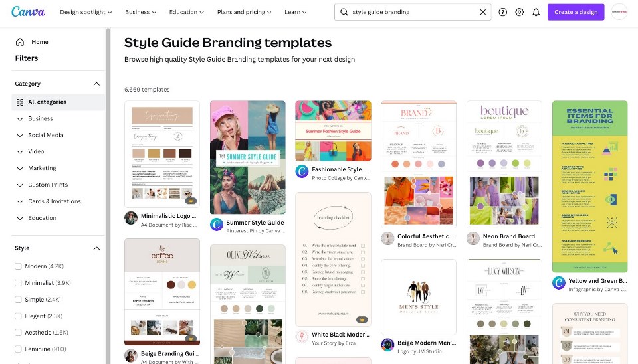Open the Design spotlight menu
The height and width of the screenshot is (364, 638).
pos(86,12)
